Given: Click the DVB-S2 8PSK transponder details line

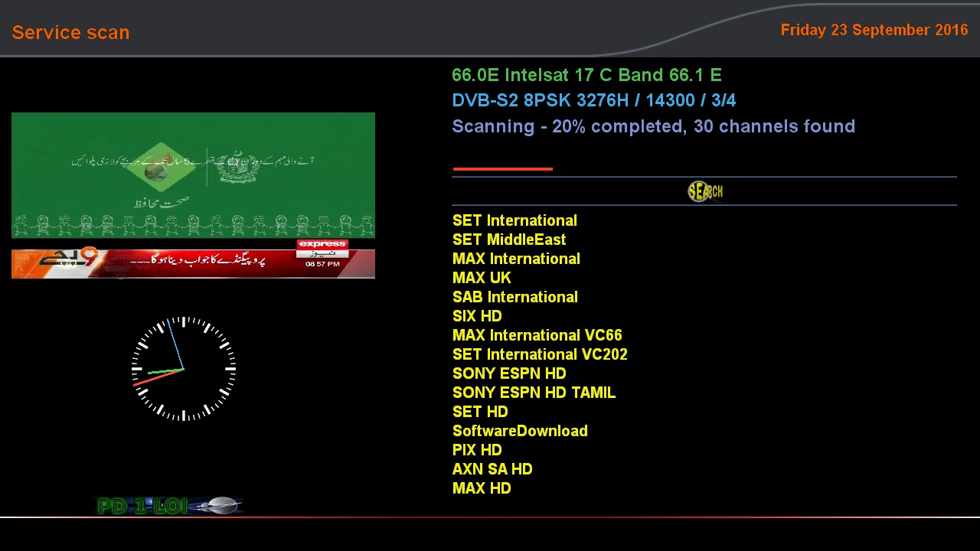Looking at the screenshot, I should (593, 100).
